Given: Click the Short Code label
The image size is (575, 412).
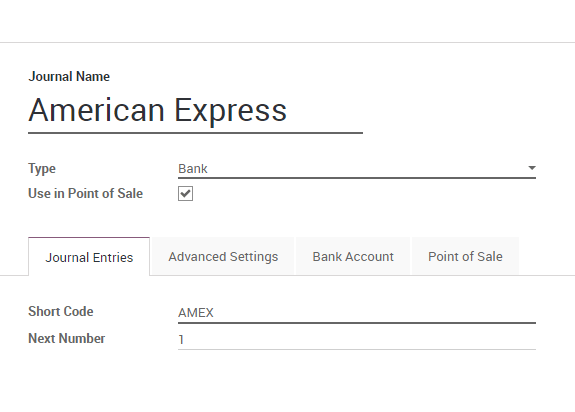Looking at the screenshot, I should (61, 311).
